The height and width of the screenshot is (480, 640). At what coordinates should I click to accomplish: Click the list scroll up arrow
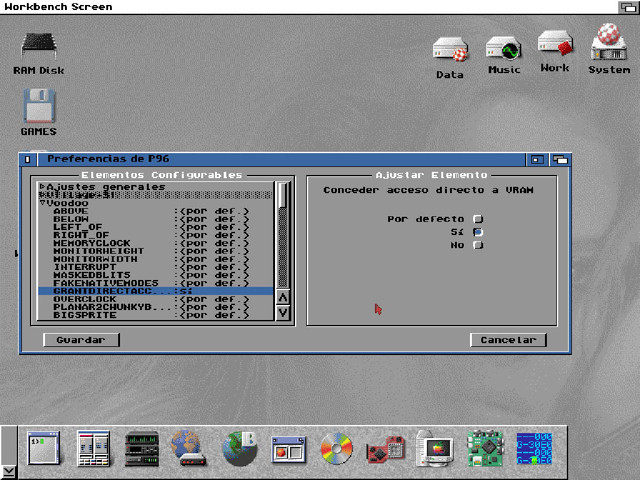(x=283, y=298)
